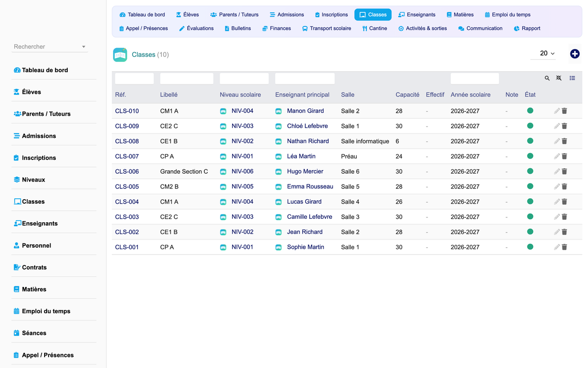The image size is (588, 368).
Task: Open the column selector list icon
Action: point(572,78)
